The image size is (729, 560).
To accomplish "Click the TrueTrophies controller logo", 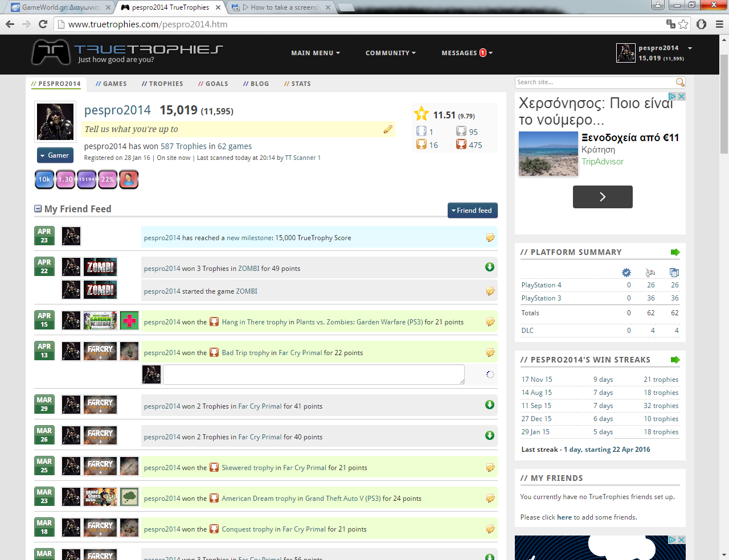I will tap(51, 52).
